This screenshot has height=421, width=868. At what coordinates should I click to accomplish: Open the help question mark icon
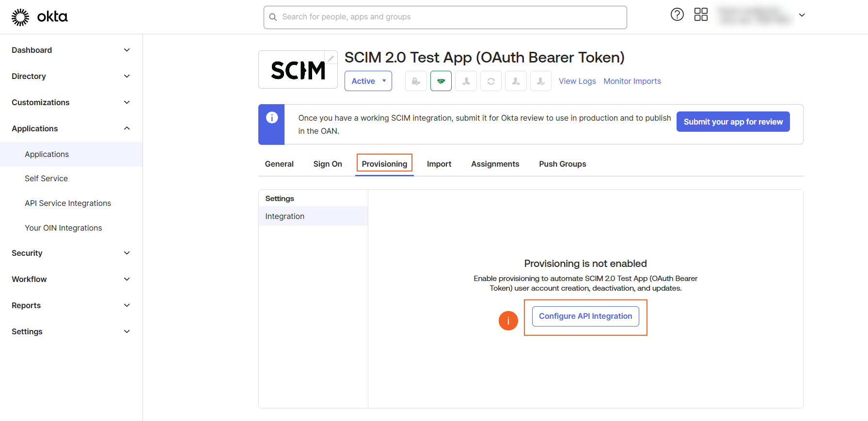pyautogui.click(x=677, y=15)
